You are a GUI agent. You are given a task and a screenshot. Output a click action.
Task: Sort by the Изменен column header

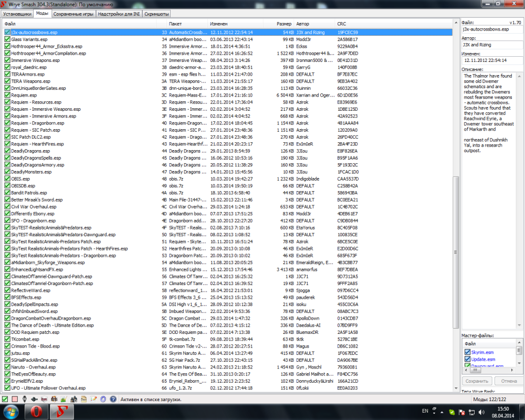tap(235, 24)
